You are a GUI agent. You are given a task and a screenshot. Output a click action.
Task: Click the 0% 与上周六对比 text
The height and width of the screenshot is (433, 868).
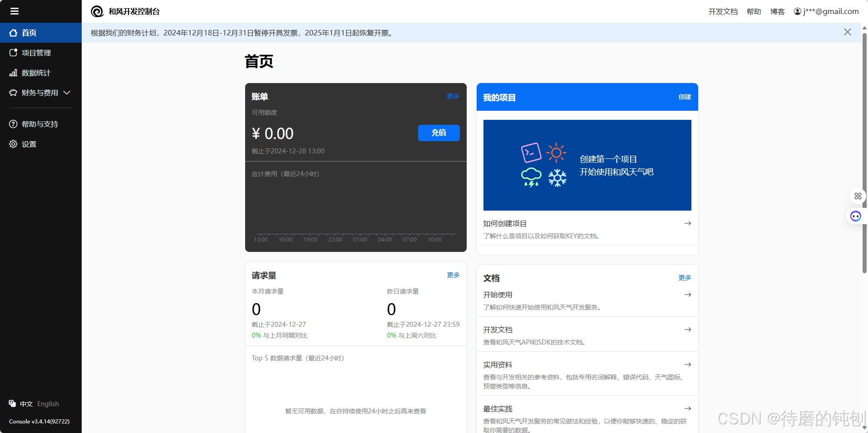[x=412, y=335]
